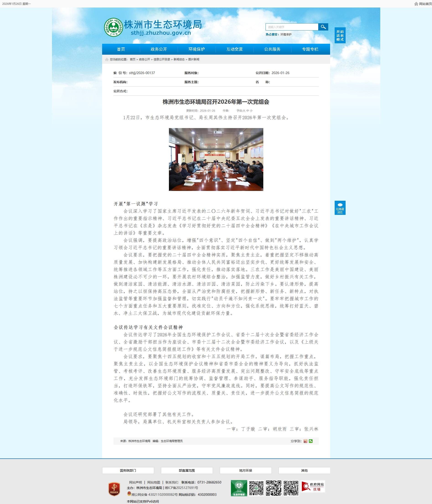Share article via WeChat icon
This screenshot has width=432, height=504.
(310, 441)
